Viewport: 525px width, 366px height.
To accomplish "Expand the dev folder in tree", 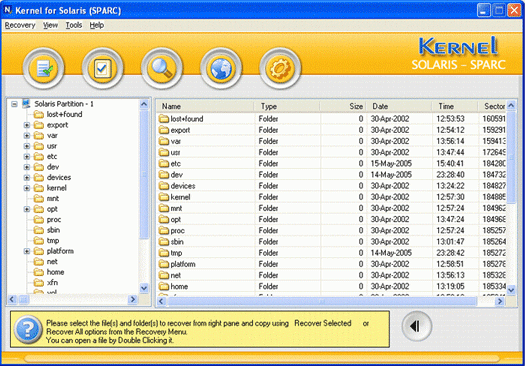I will pos(27,167).
